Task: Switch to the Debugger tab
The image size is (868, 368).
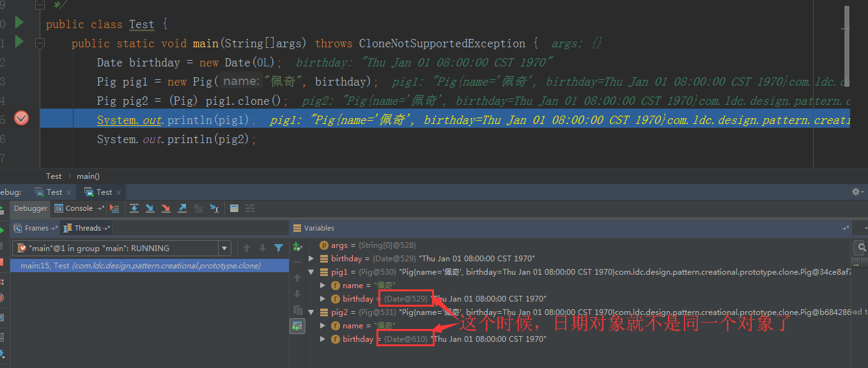Action: (x=30, y=208)
